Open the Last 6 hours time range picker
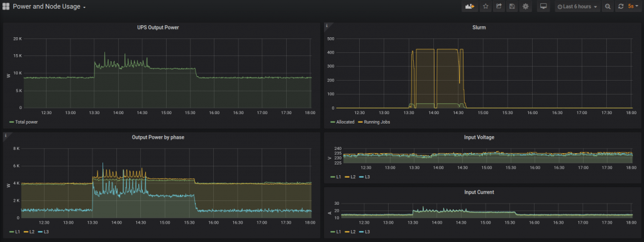 coord(577,6)
